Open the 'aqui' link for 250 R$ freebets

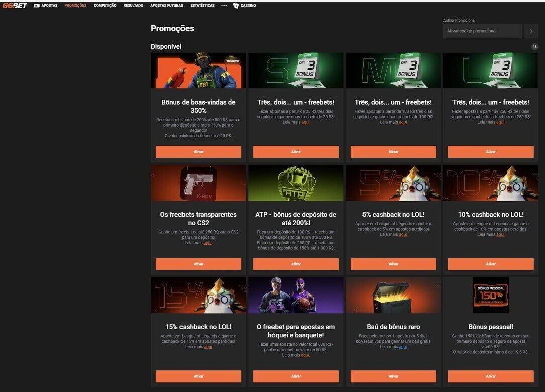click(500, 122)
